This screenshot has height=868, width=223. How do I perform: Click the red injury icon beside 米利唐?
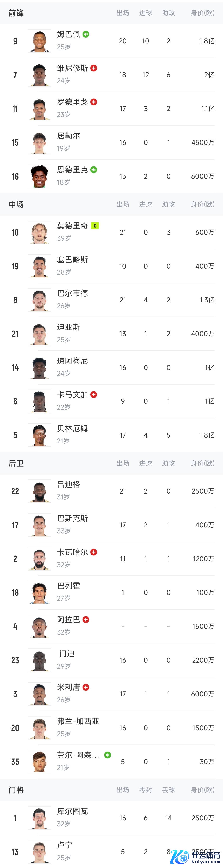coord(86,687)
